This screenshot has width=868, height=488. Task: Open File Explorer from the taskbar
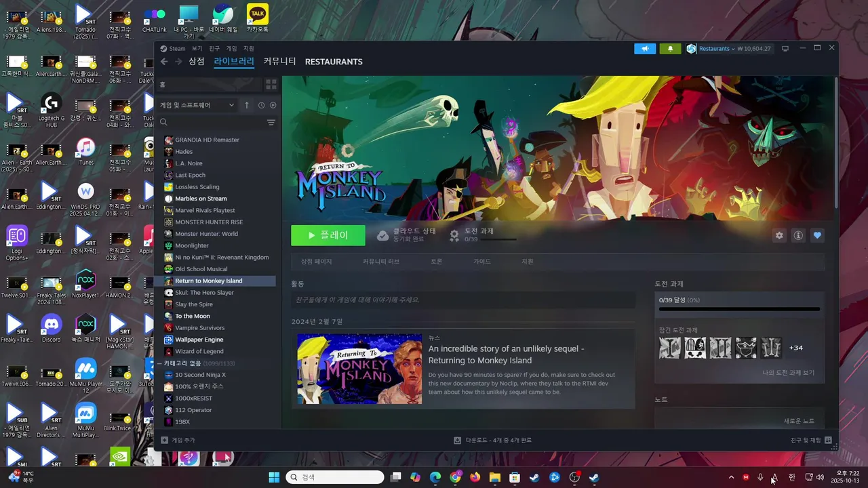coord(494,477)
